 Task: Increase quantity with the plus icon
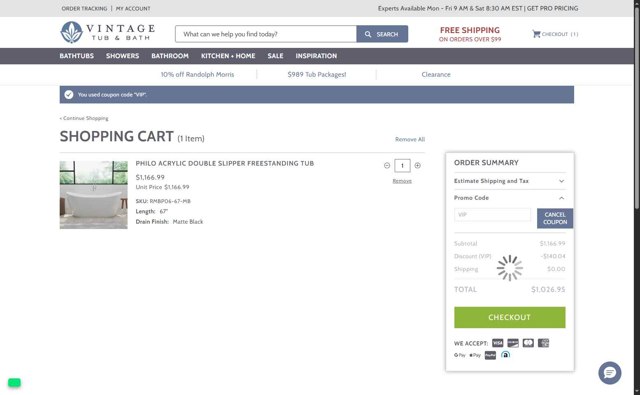(418, 166)
